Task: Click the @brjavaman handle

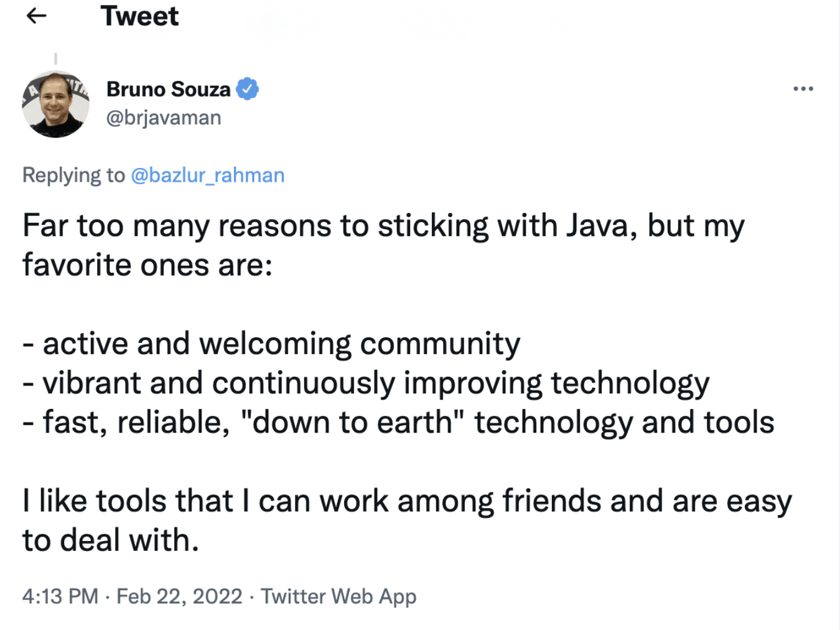Action: coord(163,117)
